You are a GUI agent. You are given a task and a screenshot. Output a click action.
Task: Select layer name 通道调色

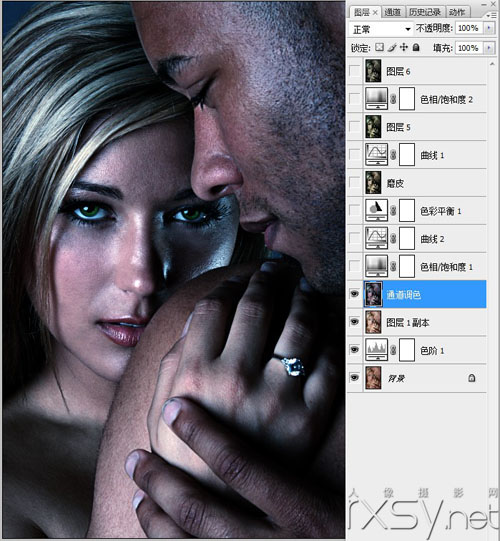[403, 295]
